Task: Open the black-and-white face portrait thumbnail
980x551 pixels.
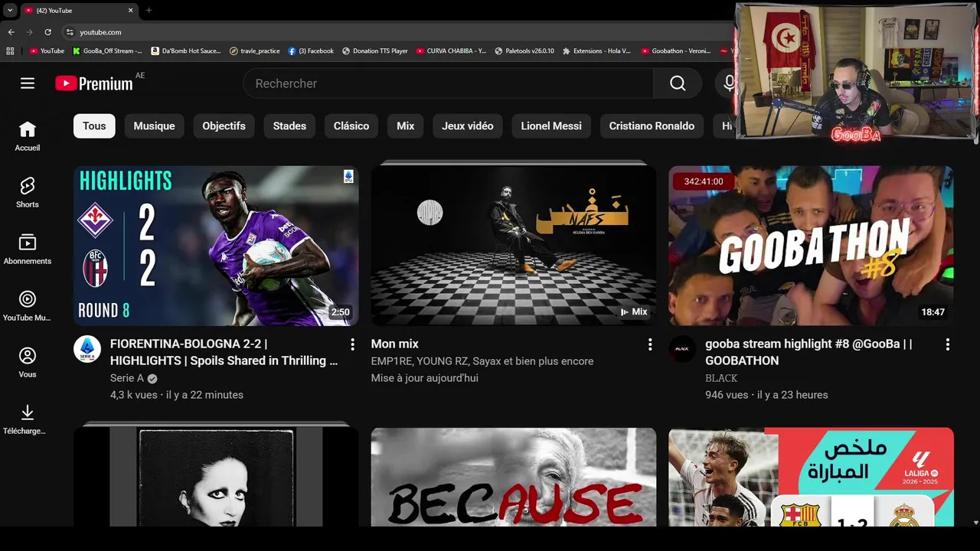Action: 216,477
